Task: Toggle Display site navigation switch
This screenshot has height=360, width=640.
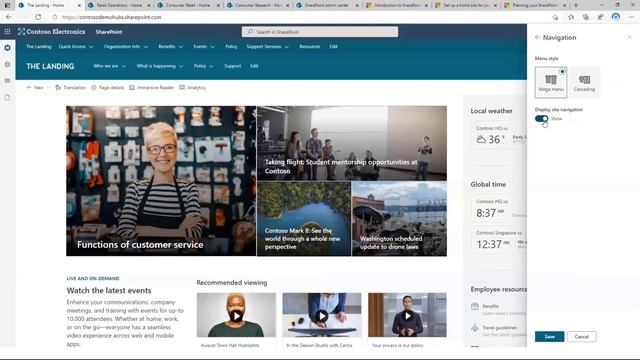Action: point(542,118)
